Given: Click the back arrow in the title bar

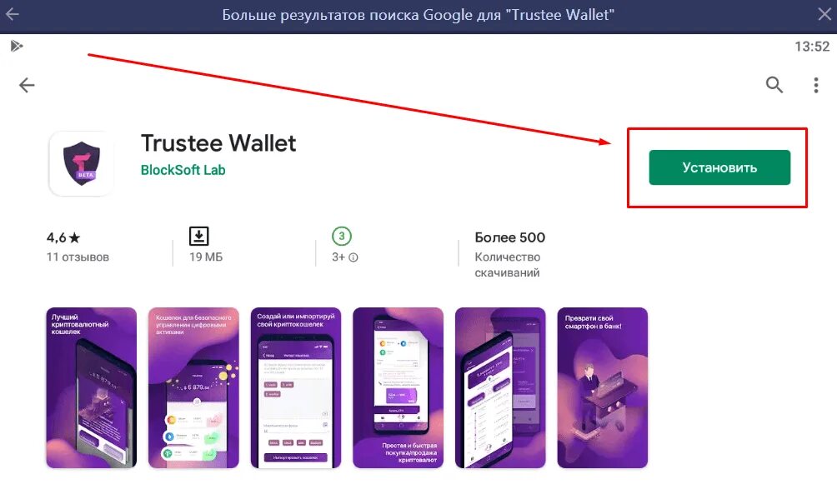Looking at the screenshot, I should (12, 14).
